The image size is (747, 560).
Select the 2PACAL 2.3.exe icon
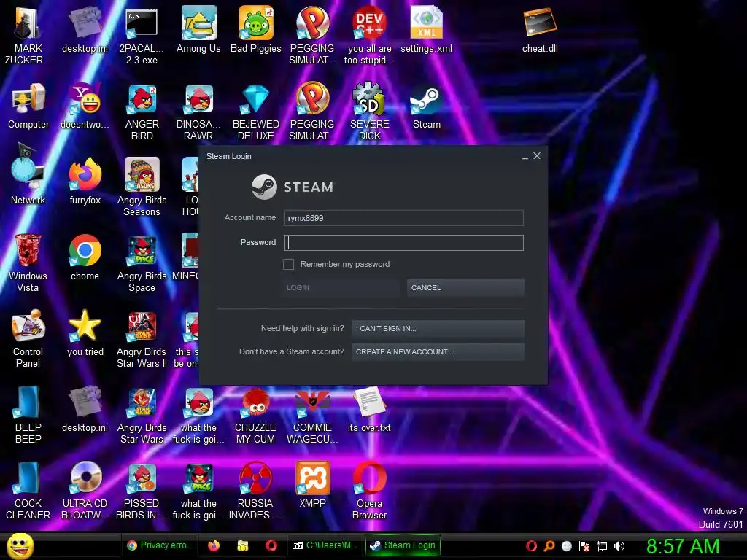[x=142, y=36]
